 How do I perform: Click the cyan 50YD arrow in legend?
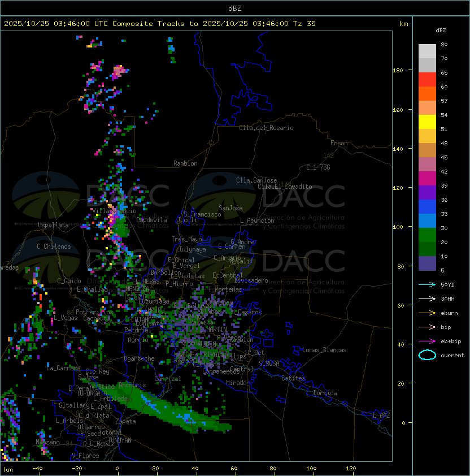point(427,284)
